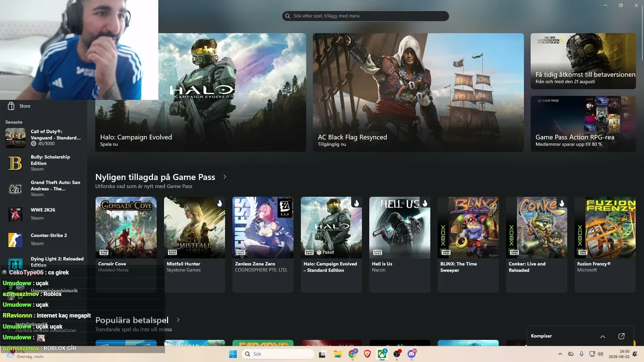Screen dimensions: 644x362
Task: Open the network status tray icon
Action: pyautogui.click(x=592, y=354)
